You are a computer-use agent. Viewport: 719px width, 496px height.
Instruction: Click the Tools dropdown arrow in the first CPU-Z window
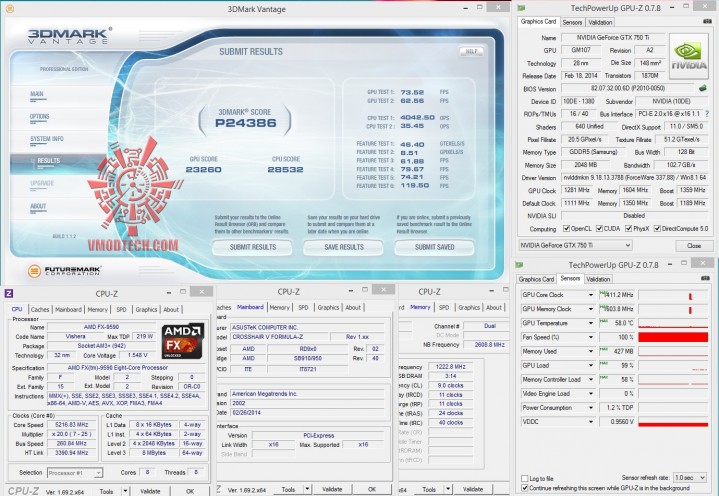(x=125, y=491)
